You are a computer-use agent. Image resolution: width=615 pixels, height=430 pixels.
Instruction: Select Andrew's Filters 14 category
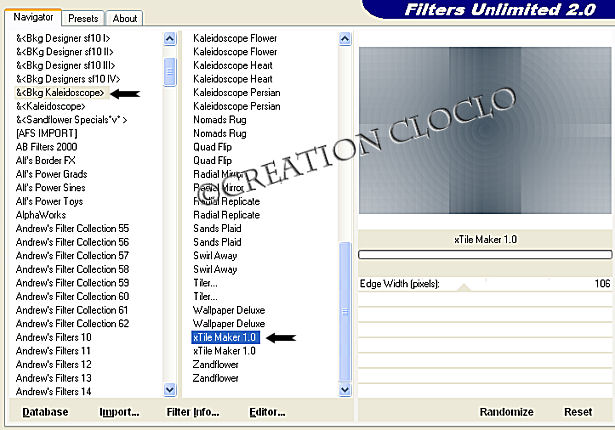click(x=54, y=392)
